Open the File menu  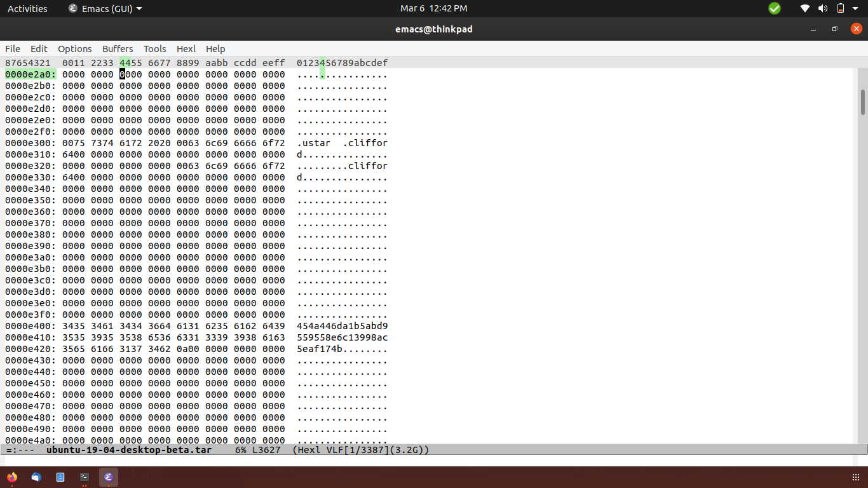coord(13,49)
